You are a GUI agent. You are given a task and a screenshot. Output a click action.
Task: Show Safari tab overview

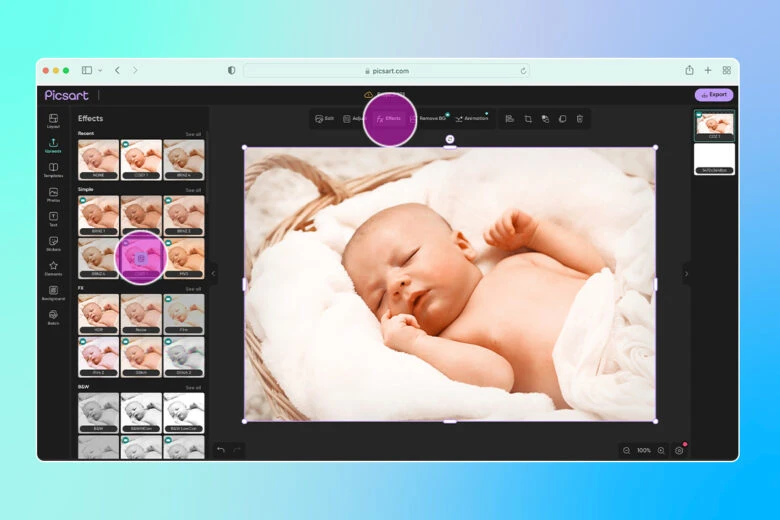coord(727,71)
